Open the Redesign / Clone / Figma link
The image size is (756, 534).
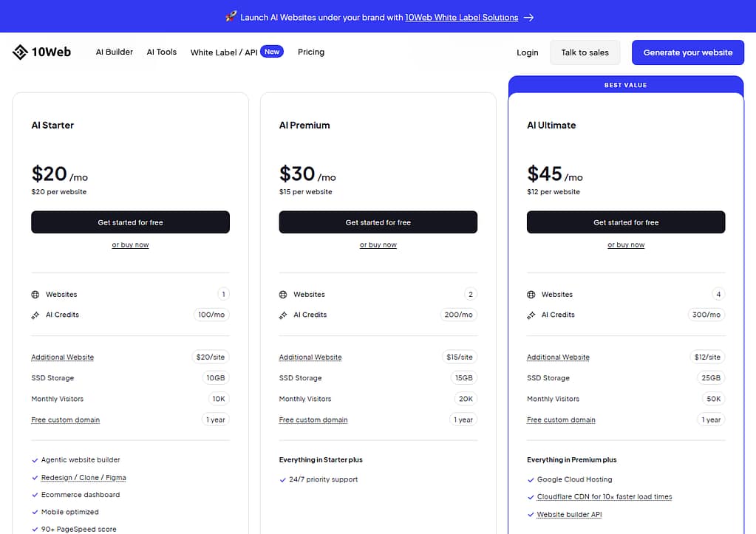click(x=84, y=478)
